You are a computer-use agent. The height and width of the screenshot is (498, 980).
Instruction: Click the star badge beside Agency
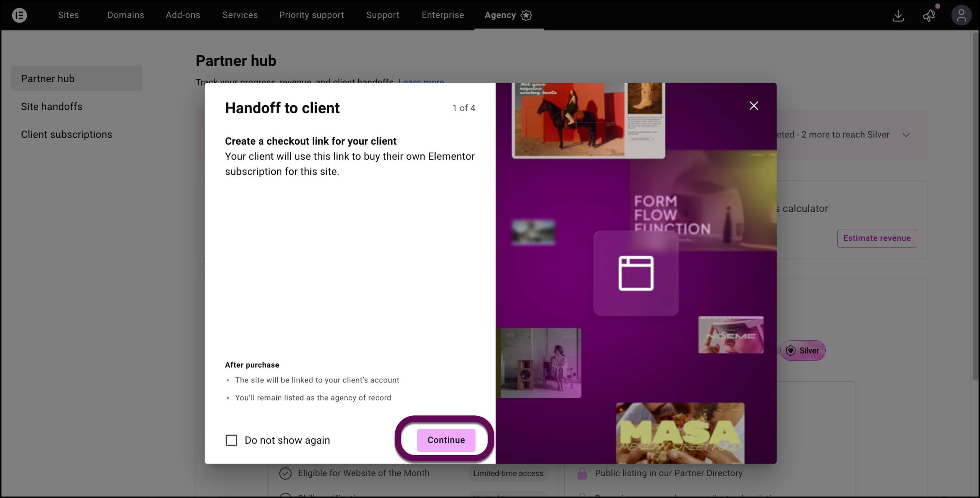coord(526,15)
